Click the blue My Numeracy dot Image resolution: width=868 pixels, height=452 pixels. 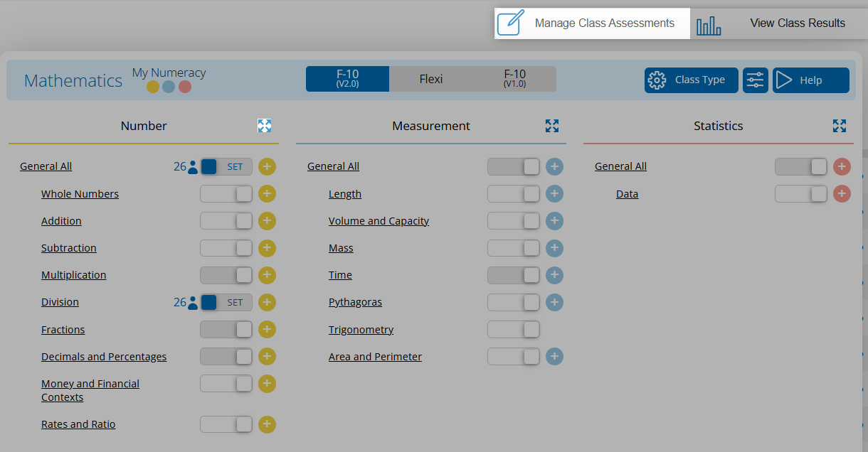pyautogui.click(x=169, y=87)
